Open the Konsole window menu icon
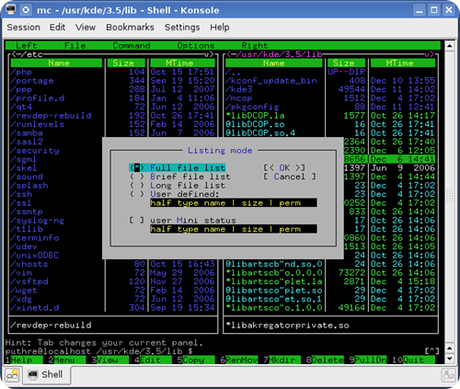 coord(26,10)
